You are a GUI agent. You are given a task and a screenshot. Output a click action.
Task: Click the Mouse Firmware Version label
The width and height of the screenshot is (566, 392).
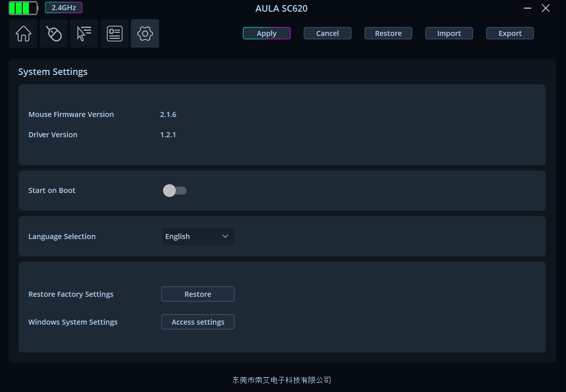[x=71, y=114]
